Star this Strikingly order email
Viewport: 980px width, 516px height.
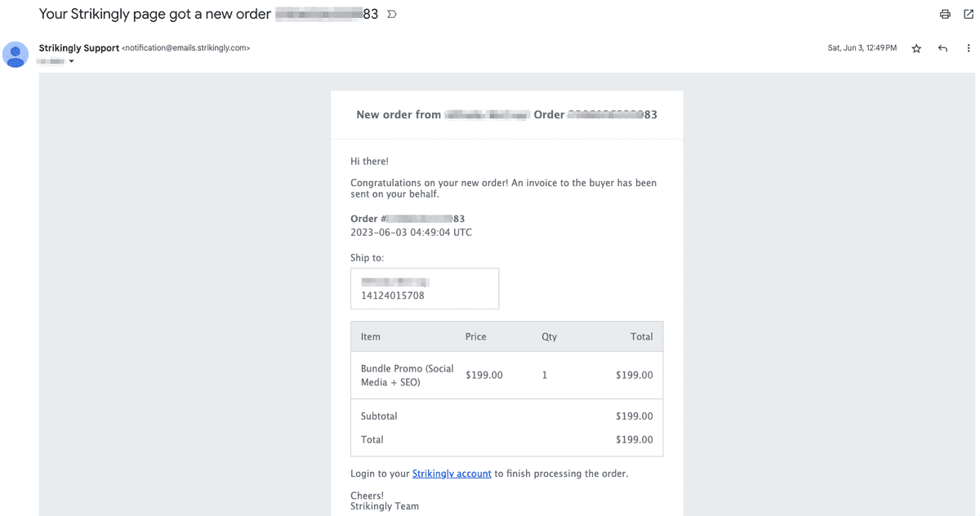[x=916, y=48]
